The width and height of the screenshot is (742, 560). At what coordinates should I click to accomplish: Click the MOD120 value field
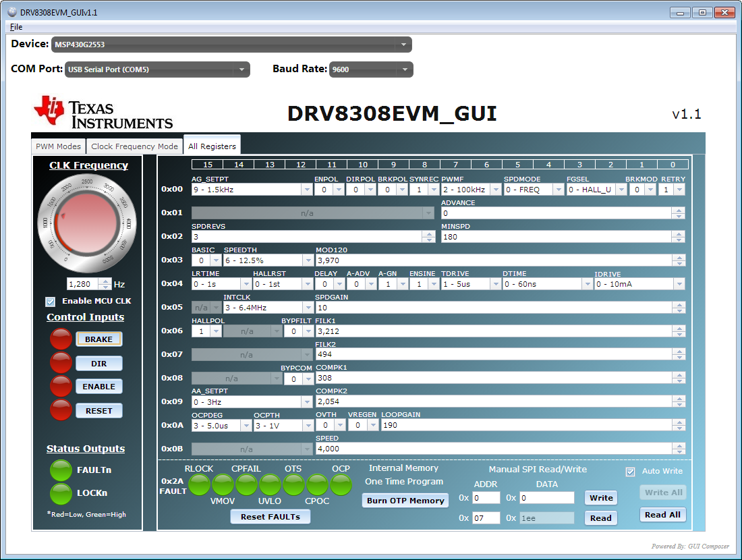tap(494, 260)
